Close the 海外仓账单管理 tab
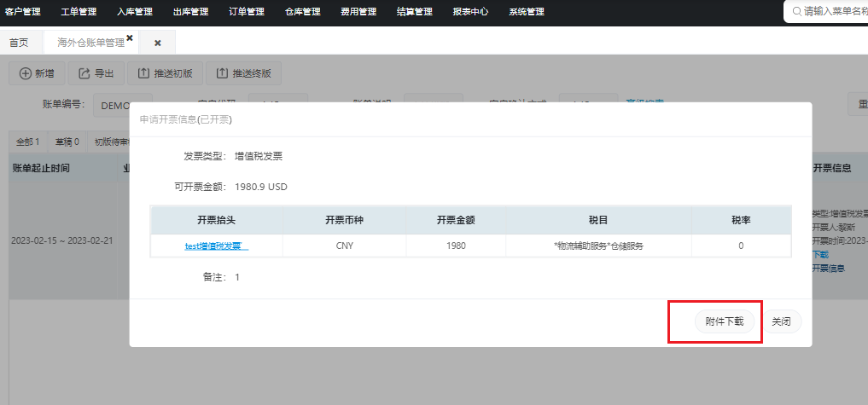Image resolution: width=868 pixels, height=405 pixels. pos(130,38)
